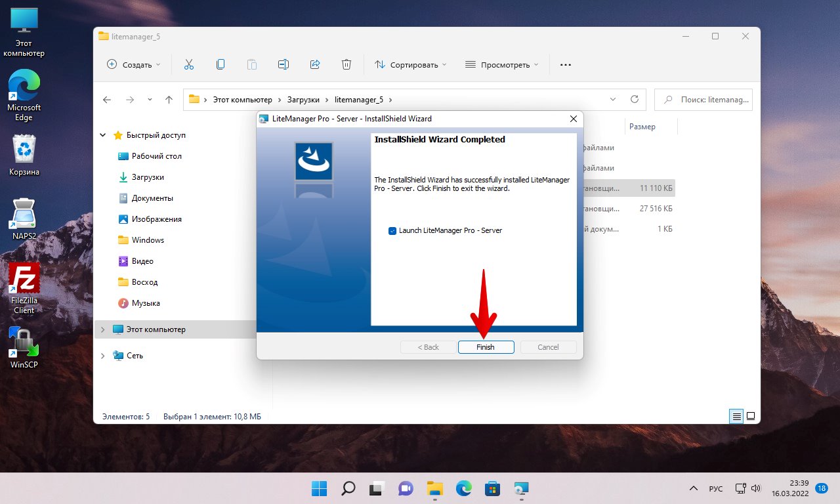Click the Windows Start button on taskbar

click(319, 488)
